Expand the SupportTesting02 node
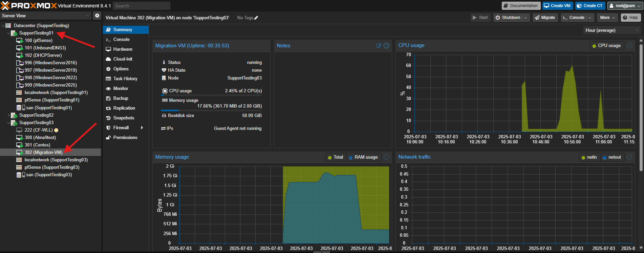The image size is (644, 253). [x=8, y=115]
